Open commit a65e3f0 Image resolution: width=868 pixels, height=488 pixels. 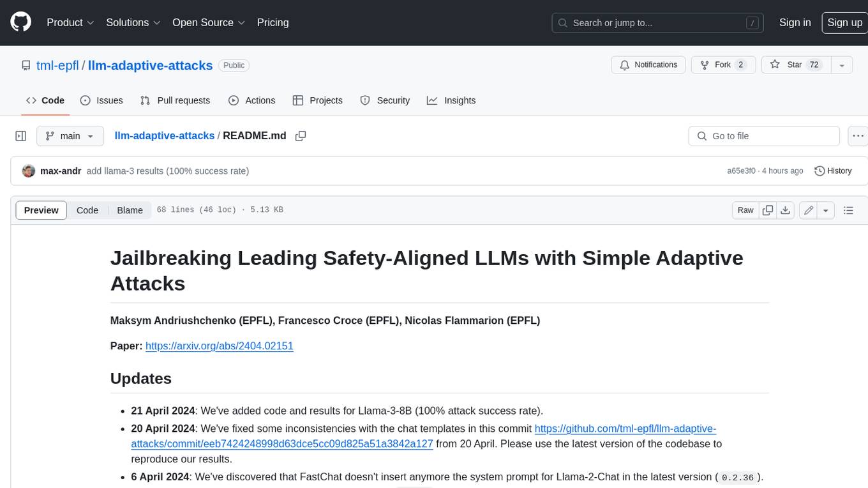pyautogui.click(x=741, y=171)
